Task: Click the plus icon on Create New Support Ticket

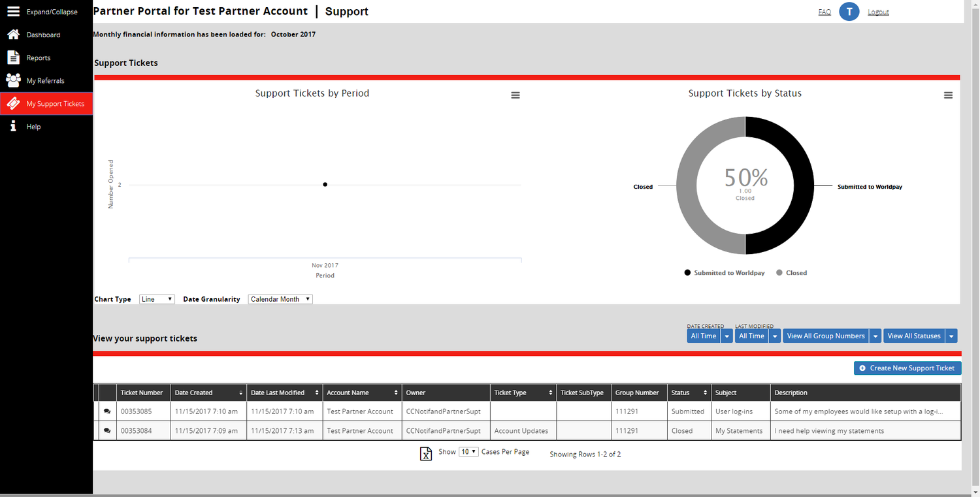Action: pyautogui.click(x=862, y=368)
